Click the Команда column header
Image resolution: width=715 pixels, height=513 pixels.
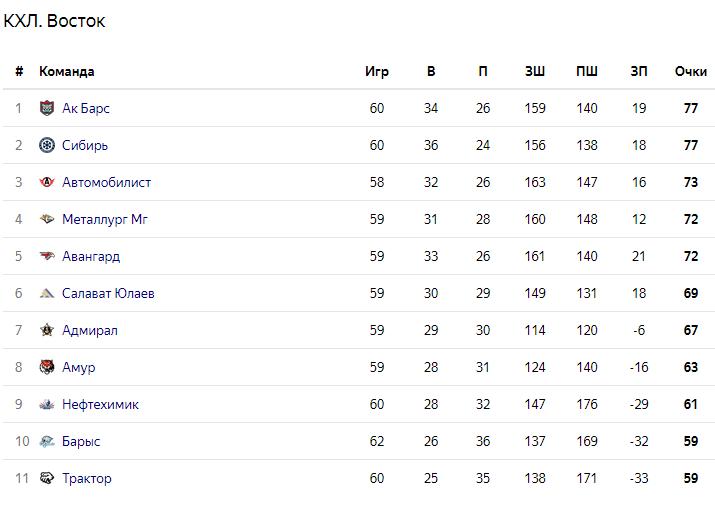(x=67, y=71)
